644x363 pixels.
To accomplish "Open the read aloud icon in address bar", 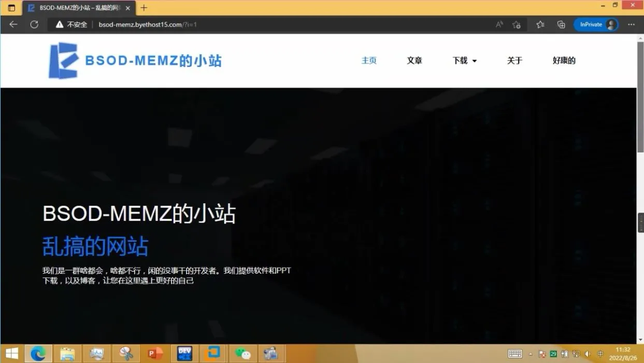I will coord(499,24).
